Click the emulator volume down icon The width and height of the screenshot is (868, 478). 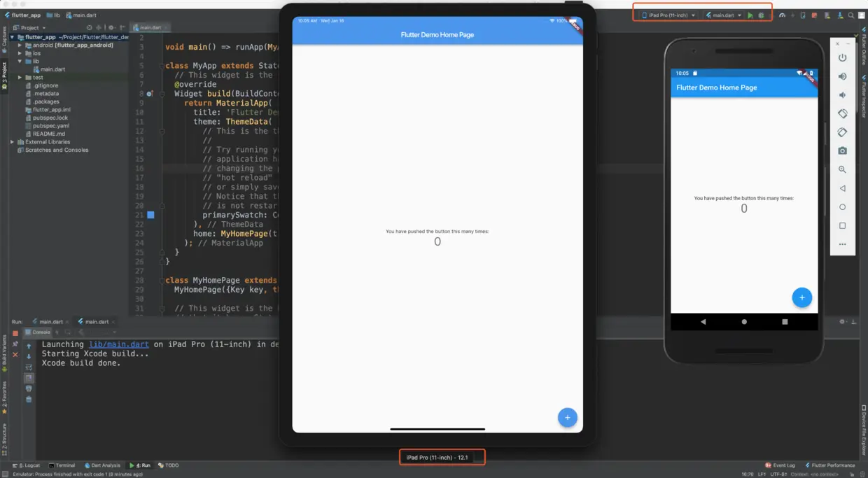(x=842, y=95)
